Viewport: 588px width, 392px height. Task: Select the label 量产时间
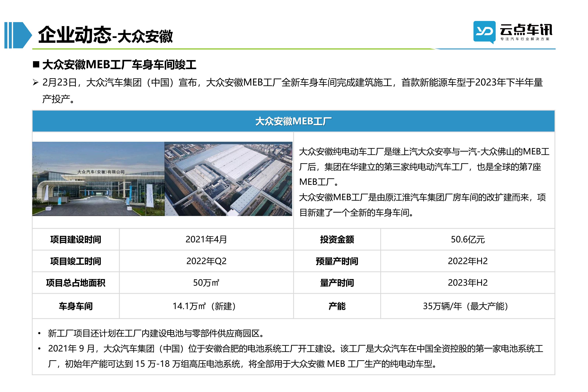(337, 283)
